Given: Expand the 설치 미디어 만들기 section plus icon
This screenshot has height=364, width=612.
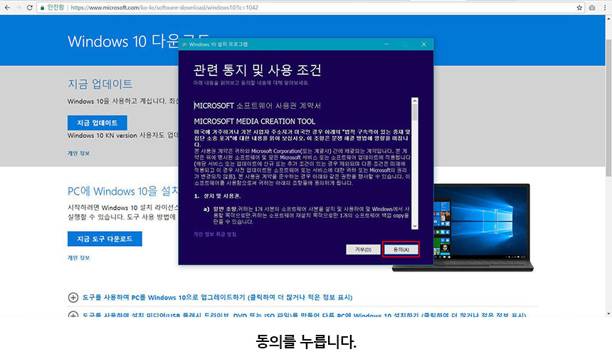Looking at the screenshot, I should 73,314.
